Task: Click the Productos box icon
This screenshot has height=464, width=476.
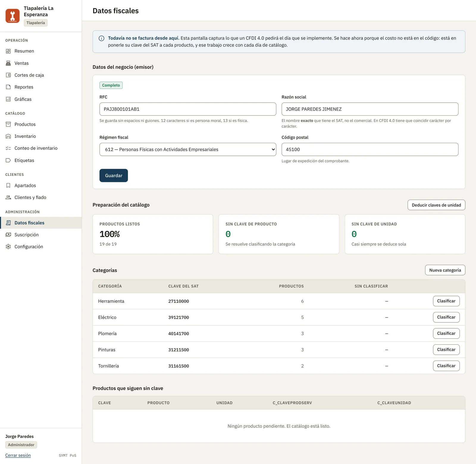Action: click(8, 124)
